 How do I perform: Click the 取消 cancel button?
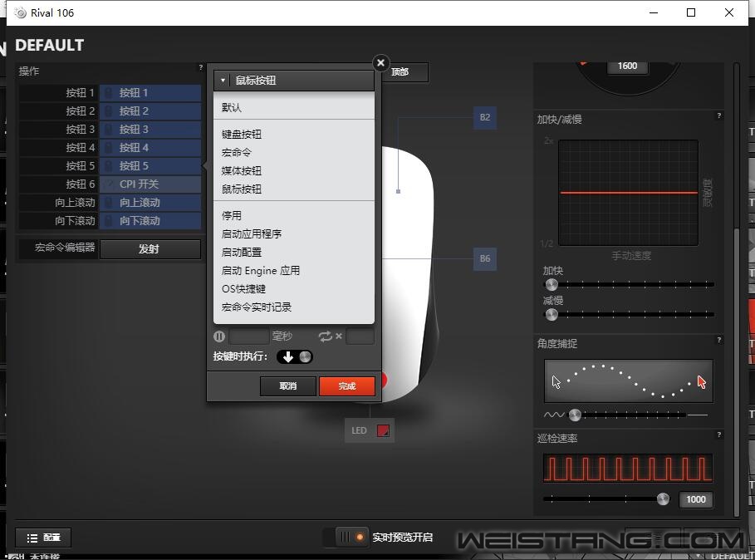287,386
